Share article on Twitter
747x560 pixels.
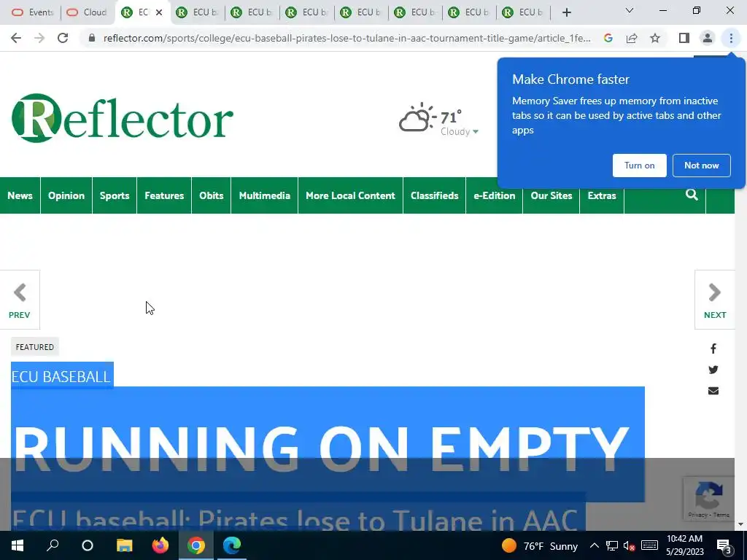point(713,370)
